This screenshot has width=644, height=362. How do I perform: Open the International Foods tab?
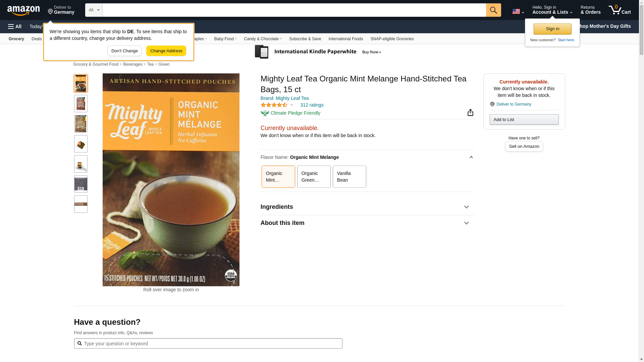(x=345, y=39)
